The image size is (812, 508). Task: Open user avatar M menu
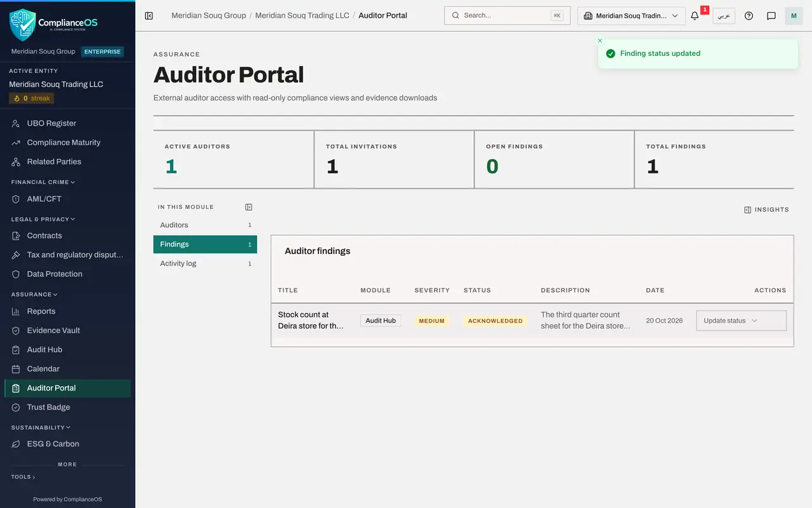pyautogui.click(x=794, y=16)
